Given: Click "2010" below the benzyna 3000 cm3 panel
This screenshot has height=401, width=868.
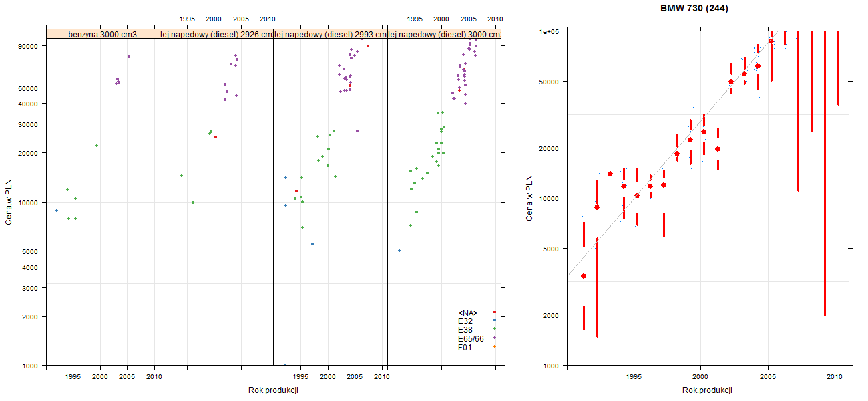Looking at the screenshot, I should click(154, 377).
